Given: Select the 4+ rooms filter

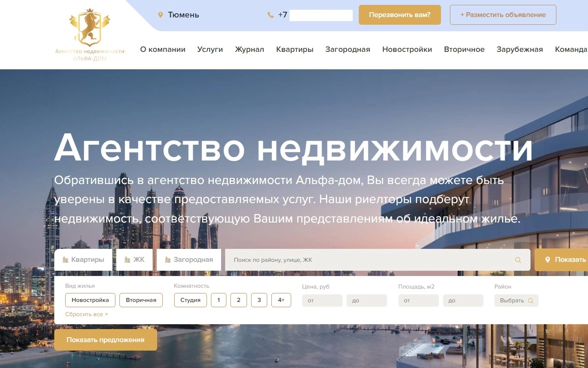Looking at the screenshot, I should click(281, 300).
